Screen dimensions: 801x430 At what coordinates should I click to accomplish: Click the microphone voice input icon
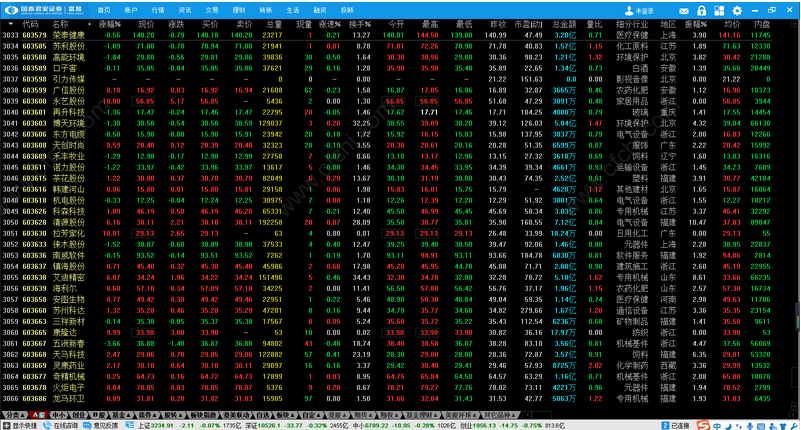[750, 426]
